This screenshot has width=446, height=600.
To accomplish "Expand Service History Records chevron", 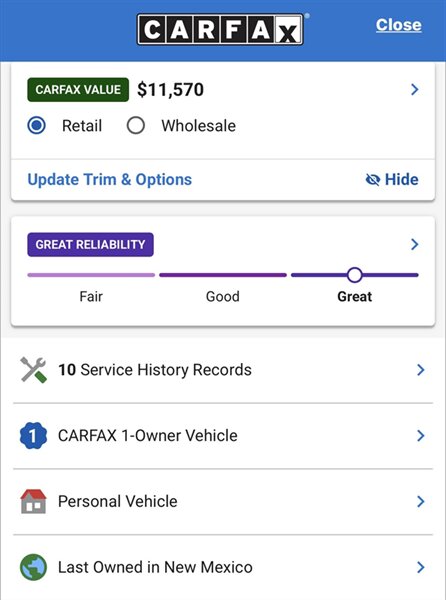I will click(x=420, y=370).
